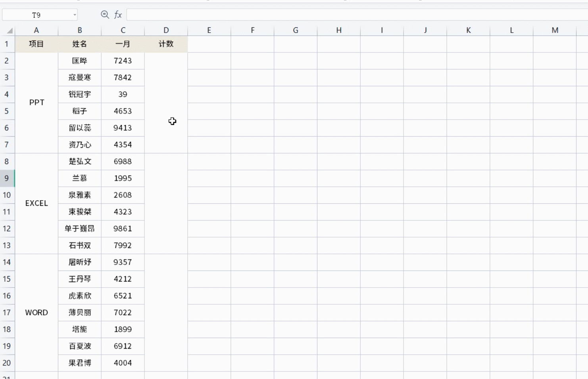
Task: Click the value cell 7243
Action: pos(123,61)
